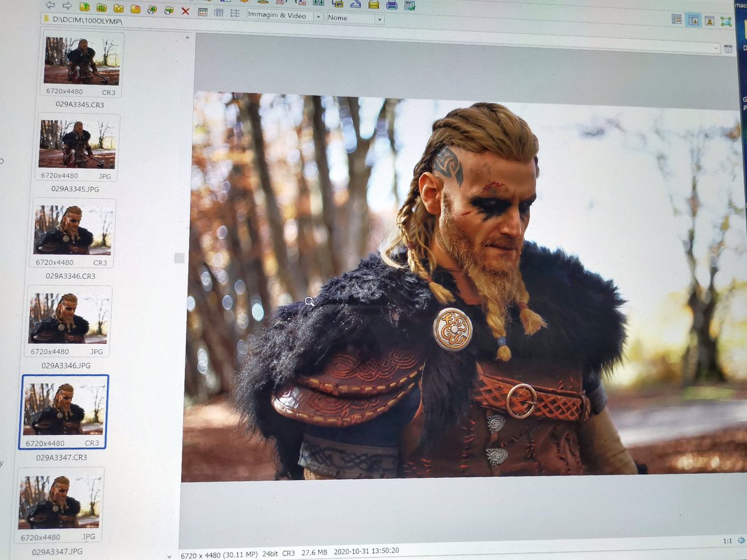Click the copy to folder icon
Viewport: 747px width, 560px height.
coord(151,9)
